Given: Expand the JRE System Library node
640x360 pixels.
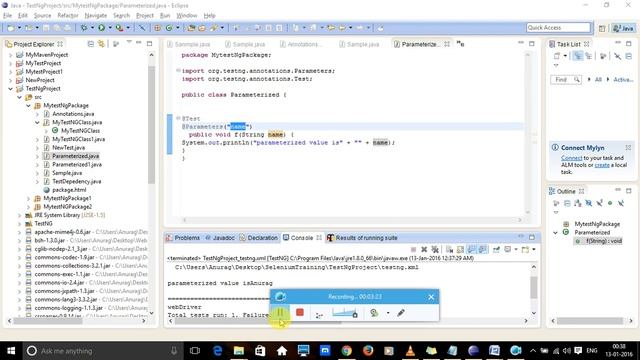Looking at the screenshot, I should 20,215.
